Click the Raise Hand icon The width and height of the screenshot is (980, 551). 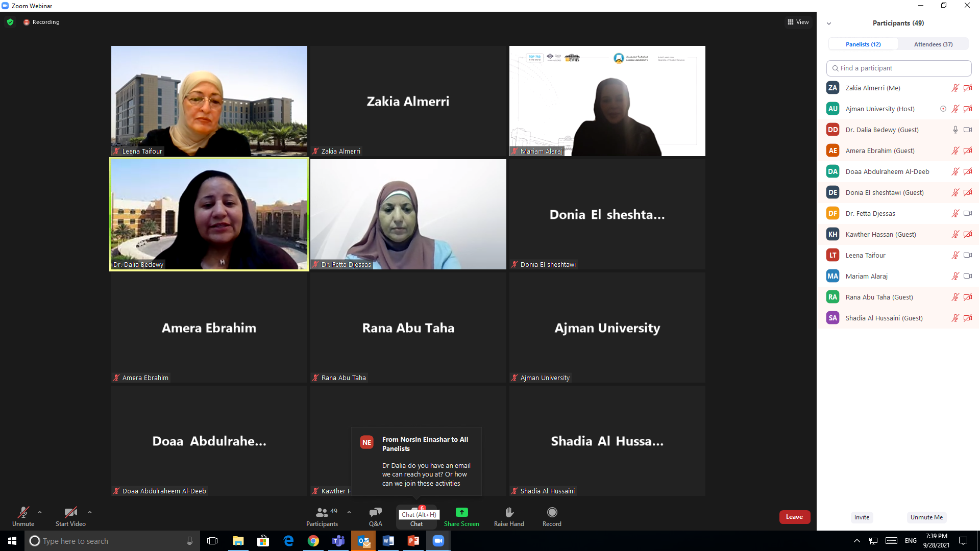coord(509,512)
